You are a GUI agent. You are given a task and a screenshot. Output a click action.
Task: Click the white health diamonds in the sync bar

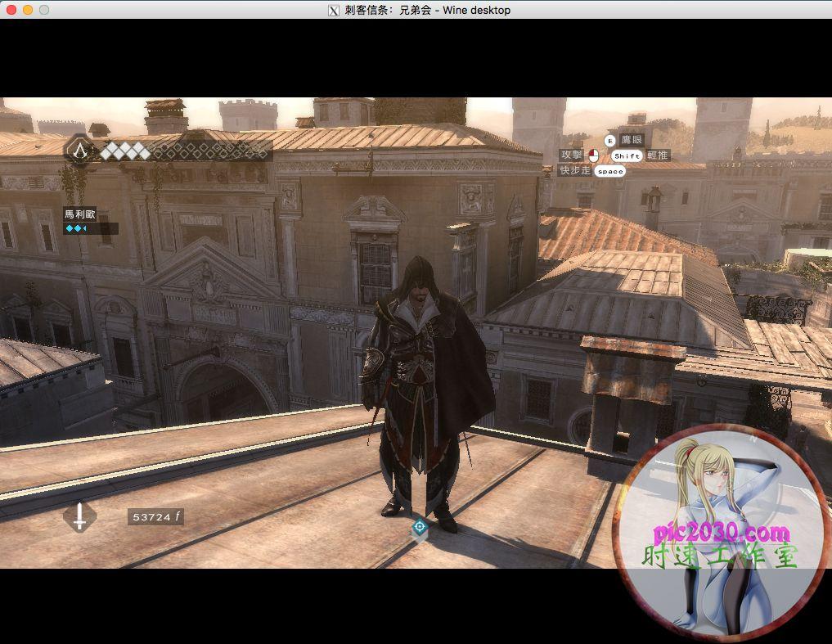tap(125, 151)
